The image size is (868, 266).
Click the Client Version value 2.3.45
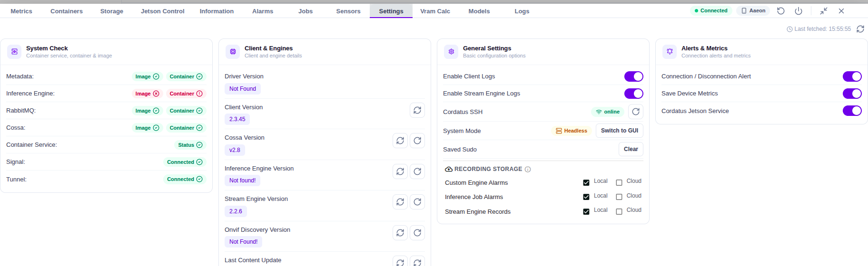(x=237, y=119)
